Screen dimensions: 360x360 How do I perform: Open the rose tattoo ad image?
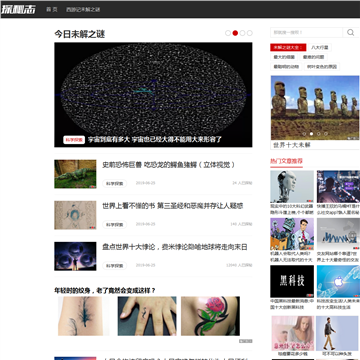click(x=210, y=316)
